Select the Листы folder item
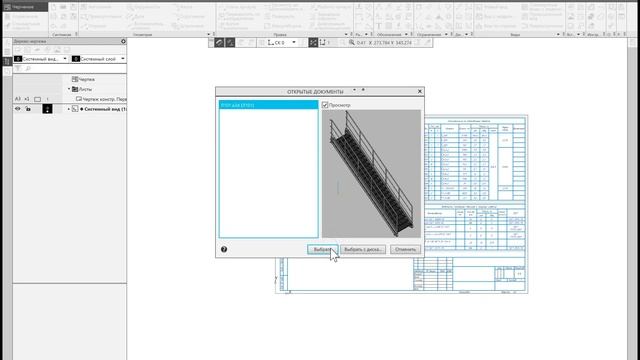The width and height of the screenshot is (640, 360). (x=82, y=89)
